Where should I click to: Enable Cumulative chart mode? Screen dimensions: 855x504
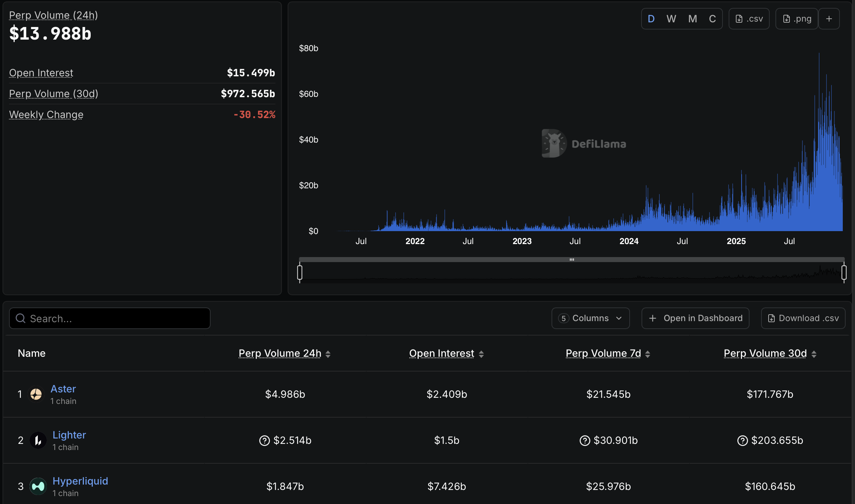(712, 18)
